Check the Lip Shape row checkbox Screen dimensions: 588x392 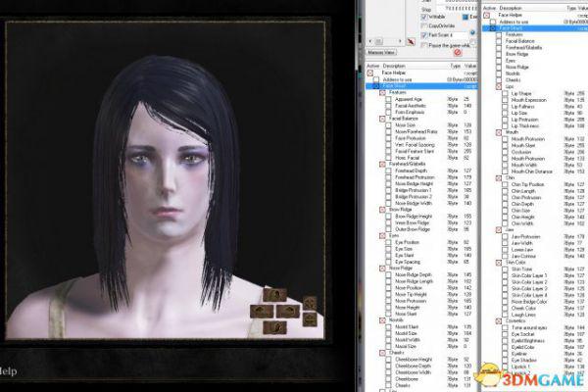click(x=505, y=93)
